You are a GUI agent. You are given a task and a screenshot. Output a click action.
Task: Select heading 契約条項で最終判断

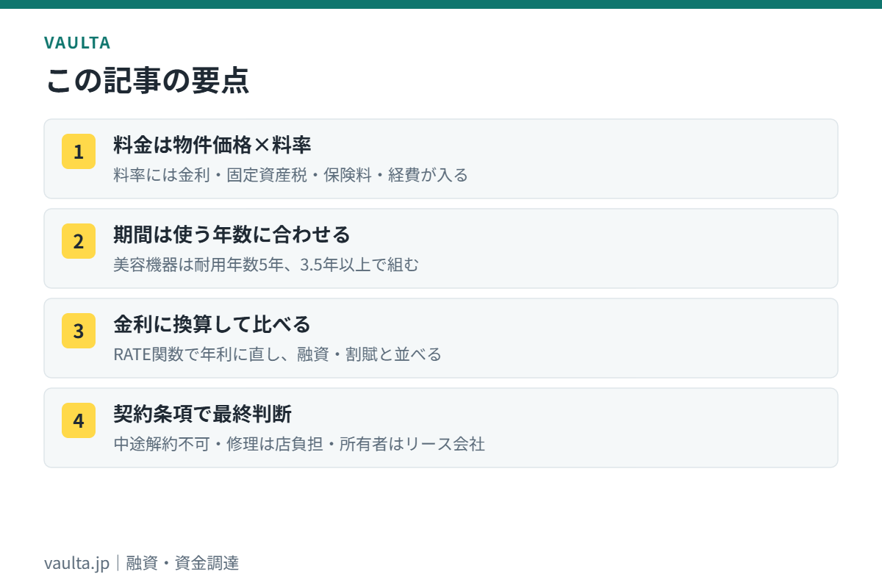click(x=202, y=414)
